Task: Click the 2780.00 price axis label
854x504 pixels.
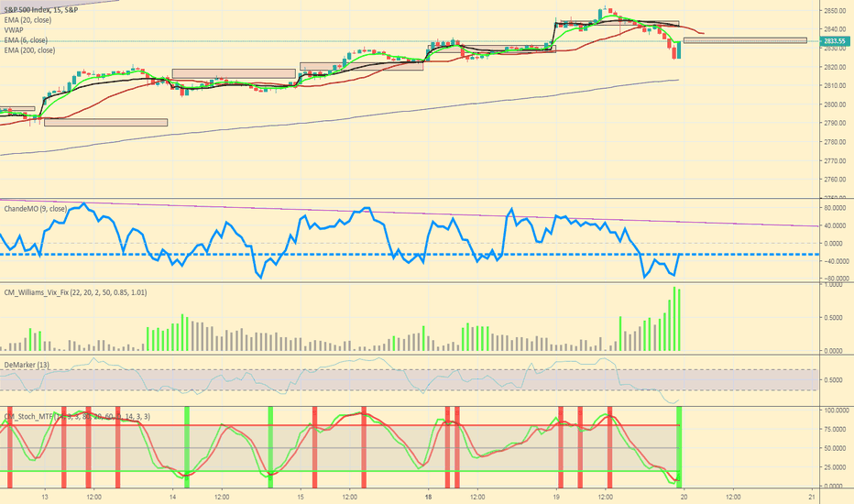Action: 835,142
